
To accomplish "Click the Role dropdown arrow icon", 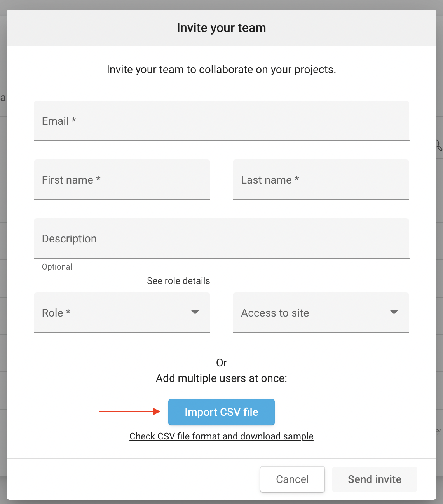I will pos(195,312).
